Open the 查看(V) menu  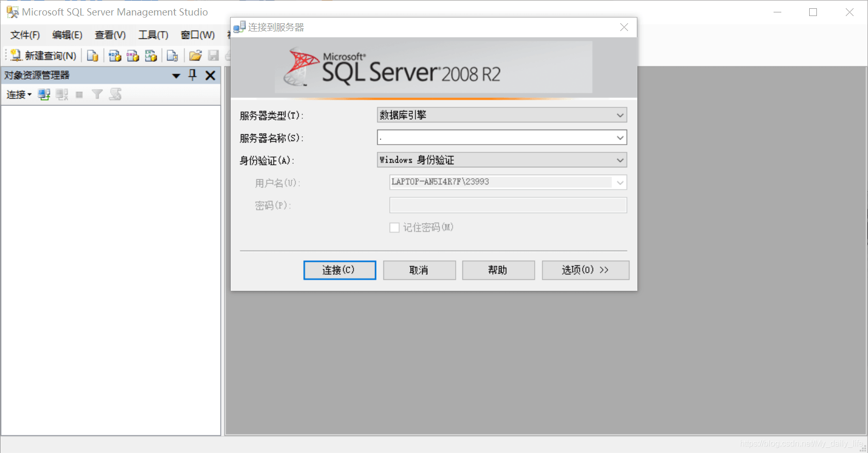pyautogui.click(x=110, y=35)
